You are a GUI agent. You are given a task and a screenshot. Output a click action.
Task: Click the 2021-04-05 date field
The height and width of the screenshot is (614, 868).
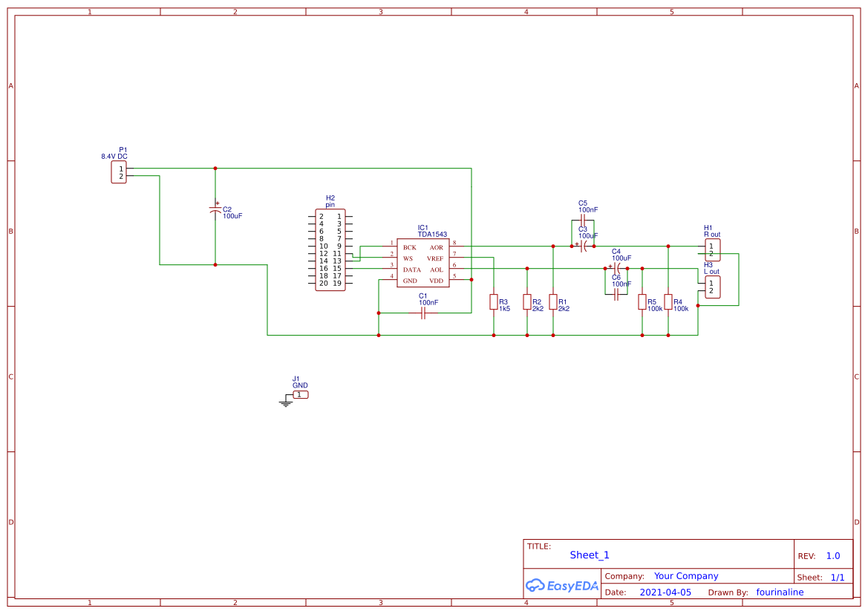point(666,592)
